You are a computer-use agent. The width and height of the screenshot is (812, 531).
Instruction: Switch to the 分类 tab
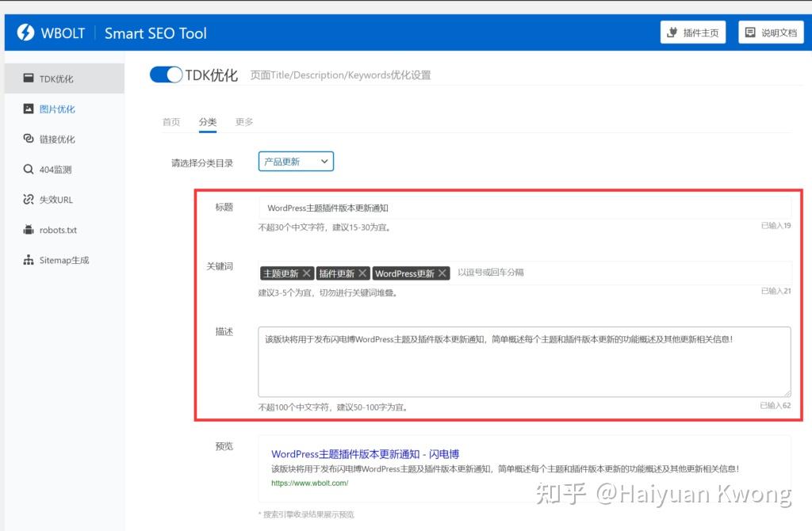tap(208, 122)
